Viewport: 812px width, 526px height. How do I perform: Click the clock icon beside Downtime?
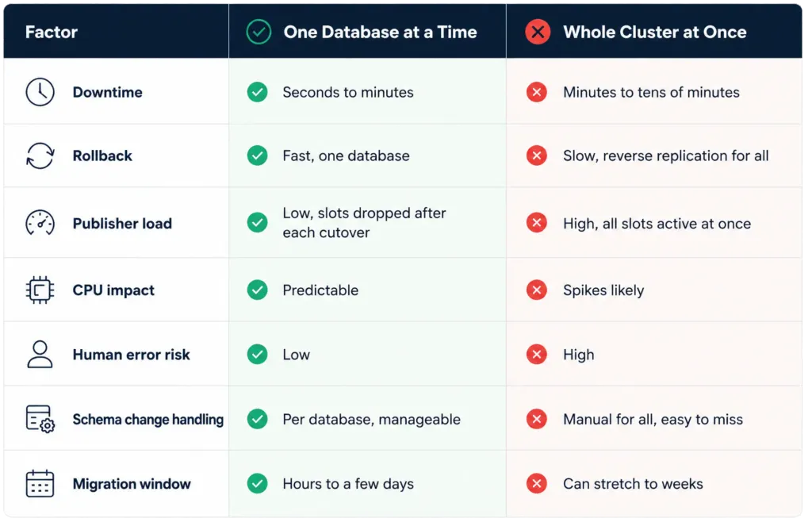coord(40,92)
